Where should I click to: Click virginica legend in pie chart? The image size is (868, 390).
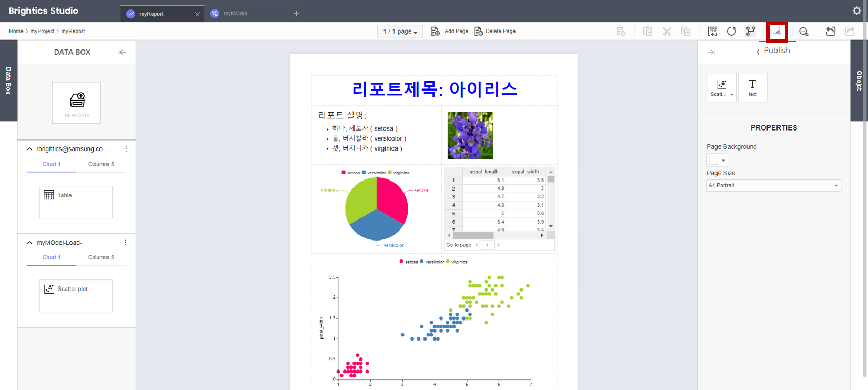398,173
